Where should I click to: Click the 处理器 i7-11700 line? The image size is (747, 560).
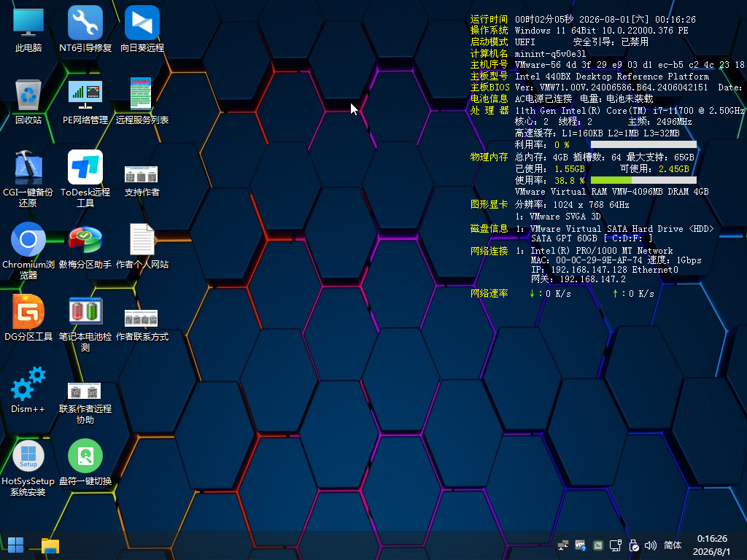tap(629, 111)
